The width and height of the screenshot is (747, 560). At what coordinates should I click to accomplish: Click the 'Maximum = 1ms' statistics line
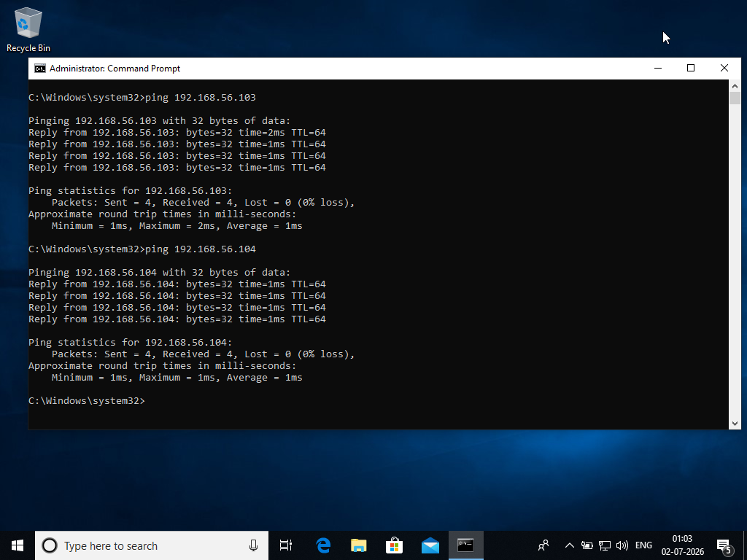click(177, 378)
